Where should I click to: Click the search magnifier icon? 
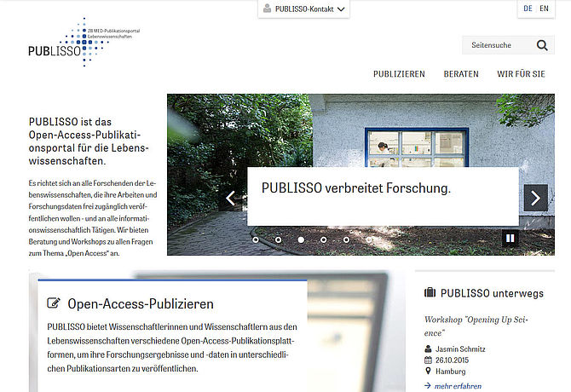coord(542,45)
